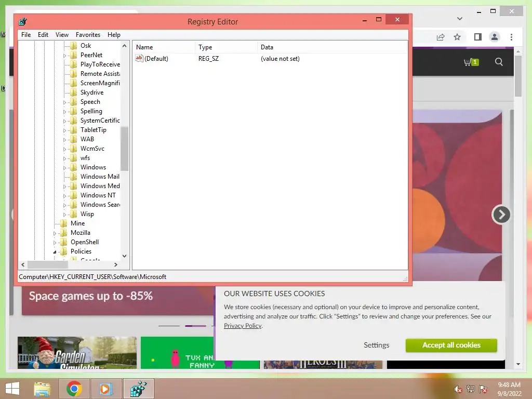Select the PlayToReceiver folder icon
532x399 pixels.
(74, 64)
